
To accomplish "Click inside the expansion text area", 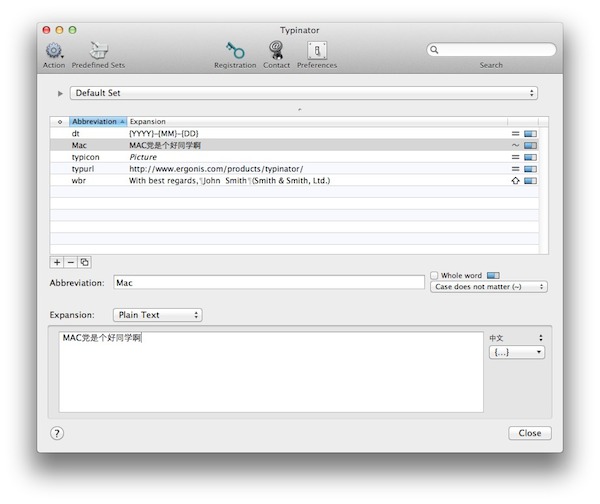I will point(271,372).
